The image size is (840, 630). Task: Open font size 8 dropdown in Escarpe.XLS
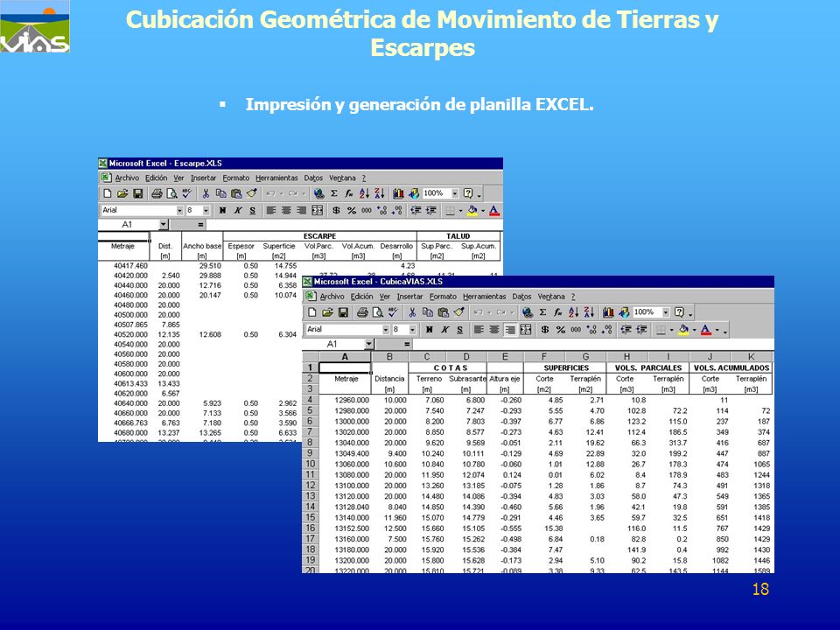(206, 211)
